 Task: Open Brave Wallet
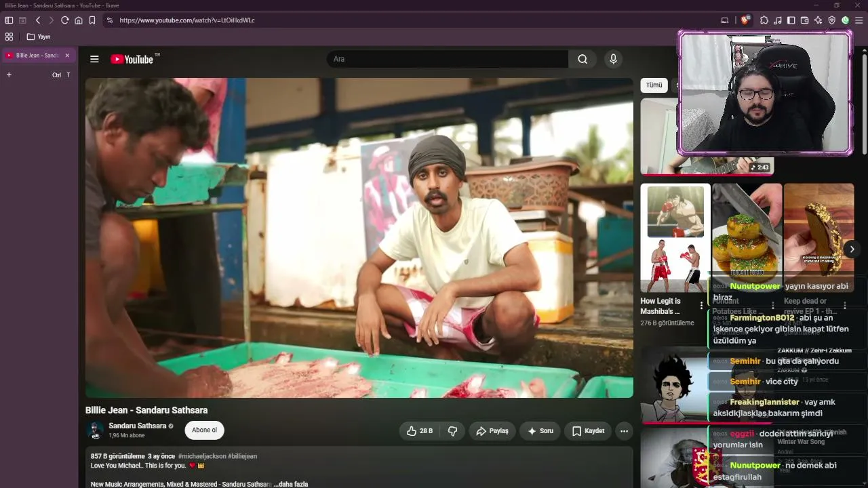pos(805,20)
